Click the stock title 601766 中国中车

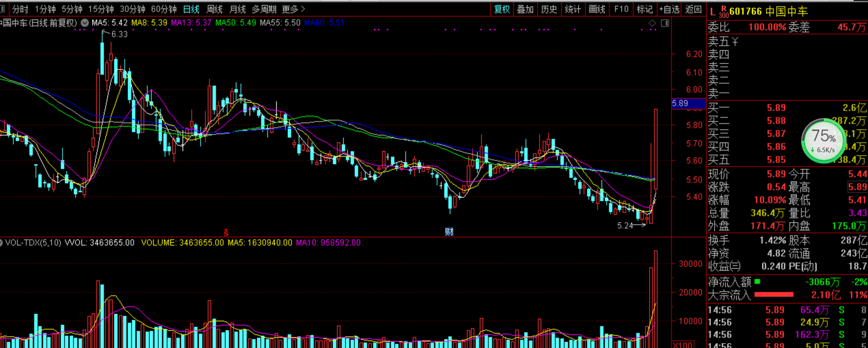pyautogui.click(x=768, y=11)
